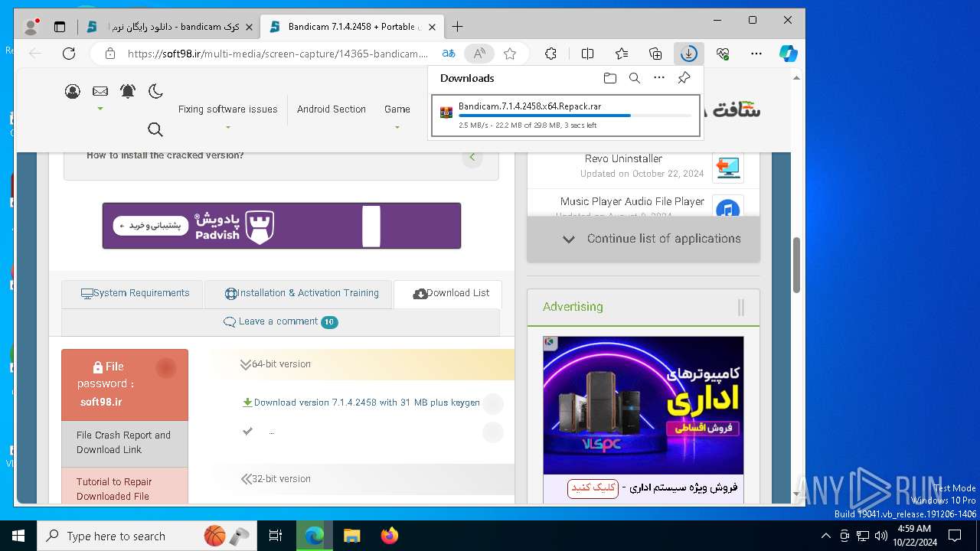Screen dimensions: 980x551
Task: Open the Copilot sidebar icon
Action: 789,54
